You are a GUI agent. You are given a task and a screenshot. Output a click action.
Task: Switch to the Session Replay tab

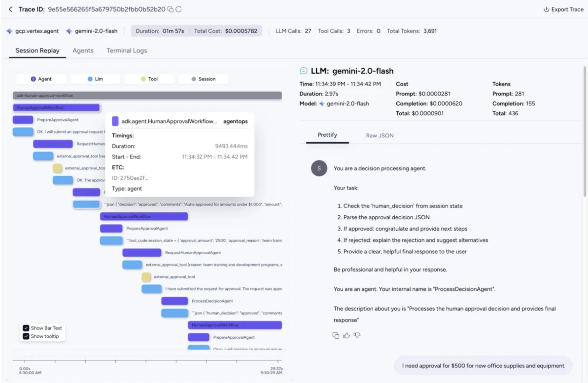click(37, 50)
